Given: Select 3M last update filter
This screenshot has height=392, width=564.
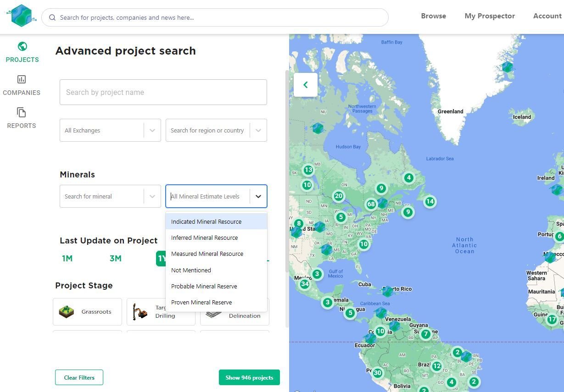Looking at the screenshot, I should click(115, 259).
